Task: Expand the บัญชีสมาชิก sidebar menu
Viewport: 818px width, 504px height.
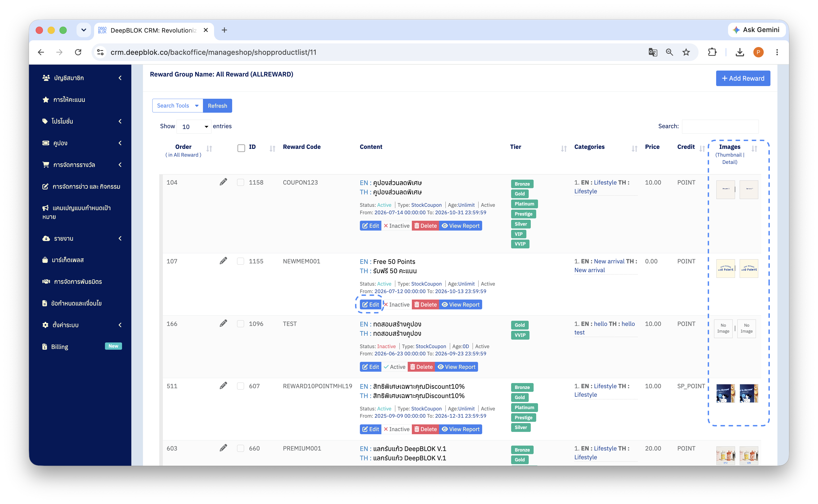Action: pos(82,78)
